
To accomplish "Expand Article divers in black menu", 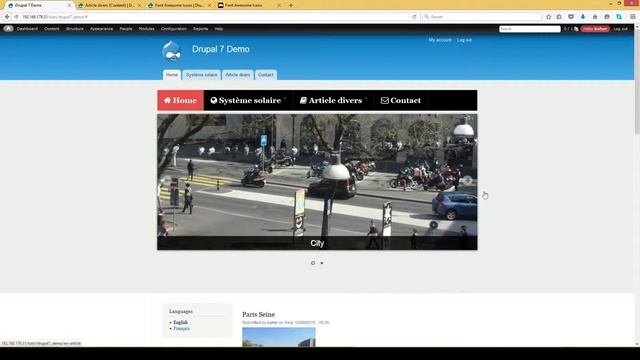I will pyautogui.click(x=333, y=100).
